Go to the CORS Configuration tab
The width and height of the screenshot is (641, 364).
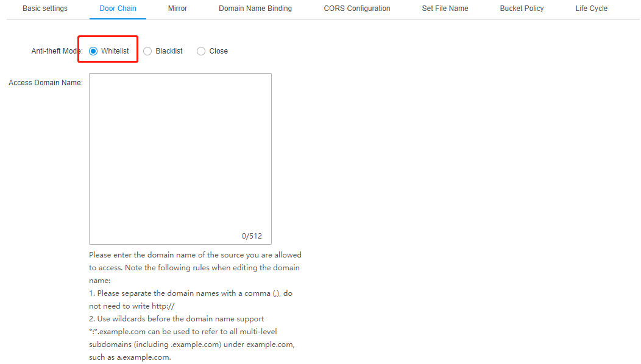(357, 8)
